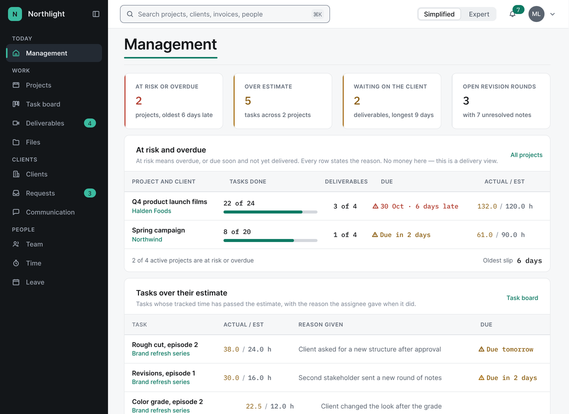Open Management in the sidebar
The width and height of the screenshot is (569, 414).
tap(54, 53)
